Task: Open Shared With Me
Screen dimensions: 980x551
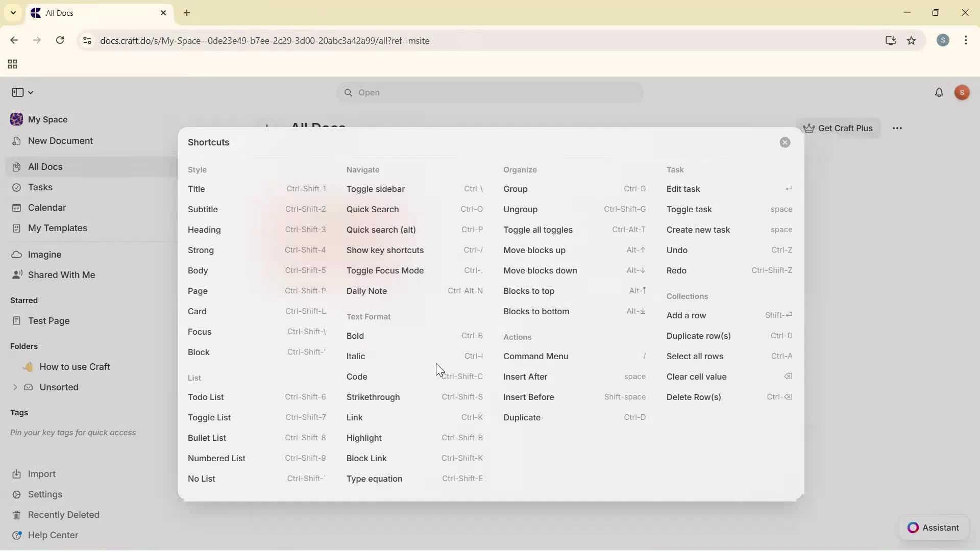Action: coord(61,274)
